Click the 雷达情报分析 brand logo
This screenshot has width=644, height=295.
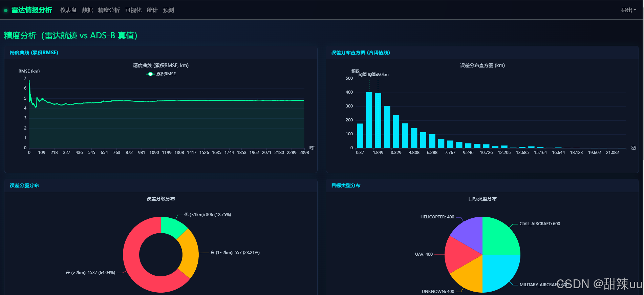[x=32, y=10]
